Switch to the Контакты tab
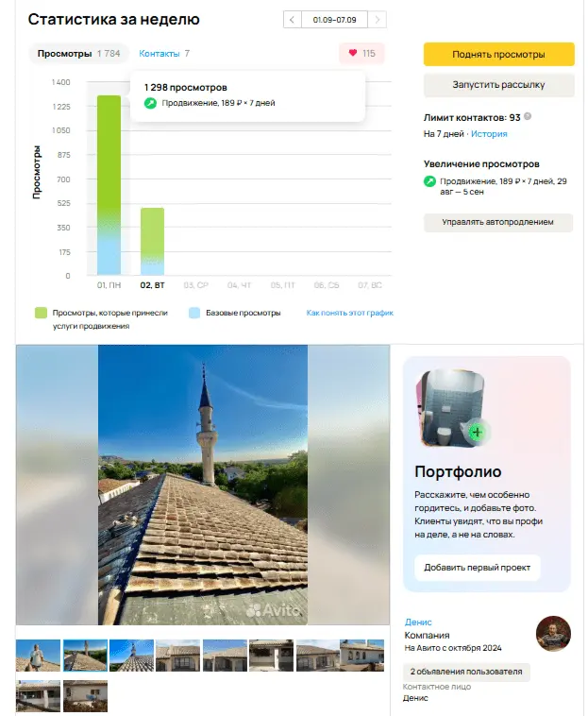Image resolution: width=588 pixels, height=716 pixels. point(164,54)
